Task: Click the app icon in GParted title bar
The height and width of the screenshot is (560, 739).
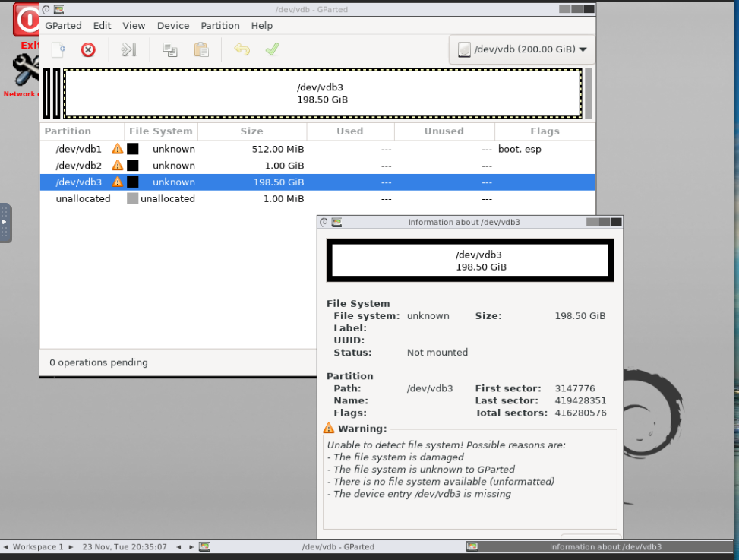Action: point(58,9)
